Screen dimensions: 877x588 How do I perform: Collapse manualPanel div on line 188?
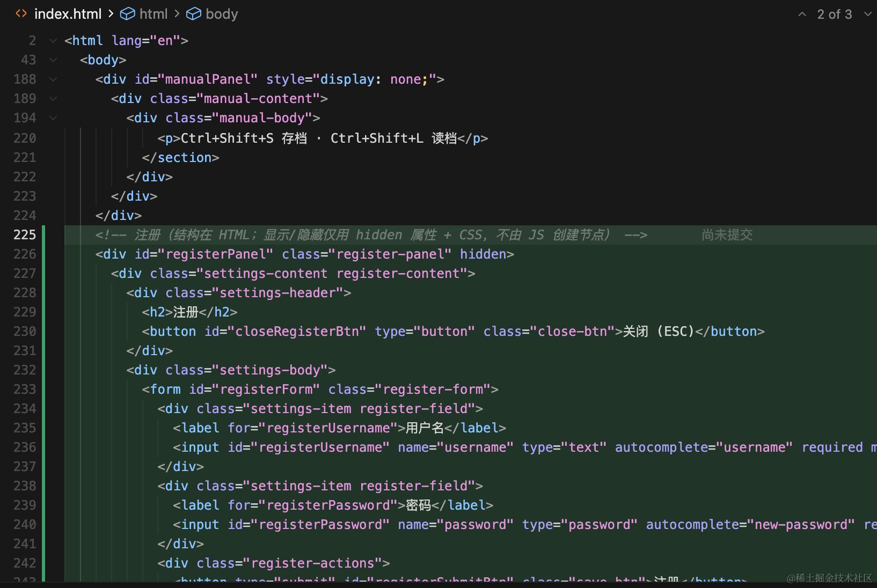(53, 79)
